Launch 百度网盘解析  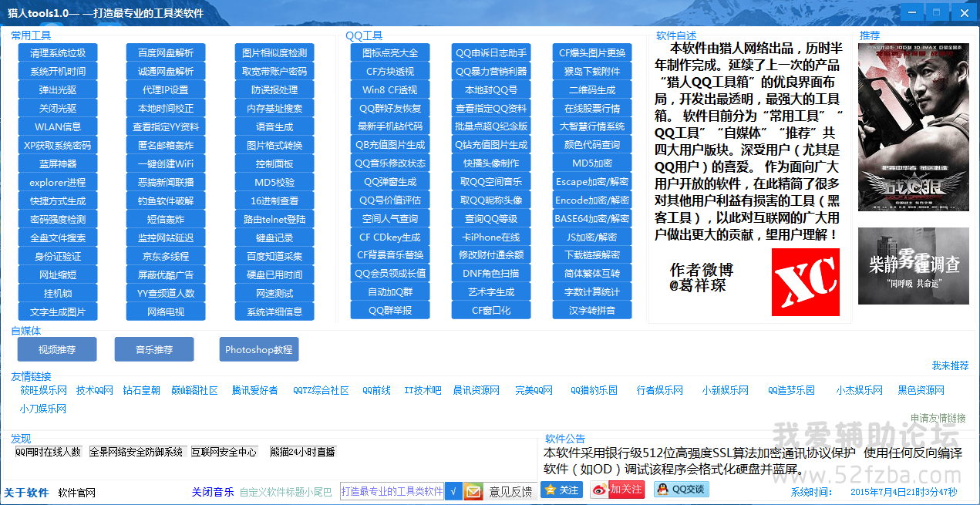point(166,53)
